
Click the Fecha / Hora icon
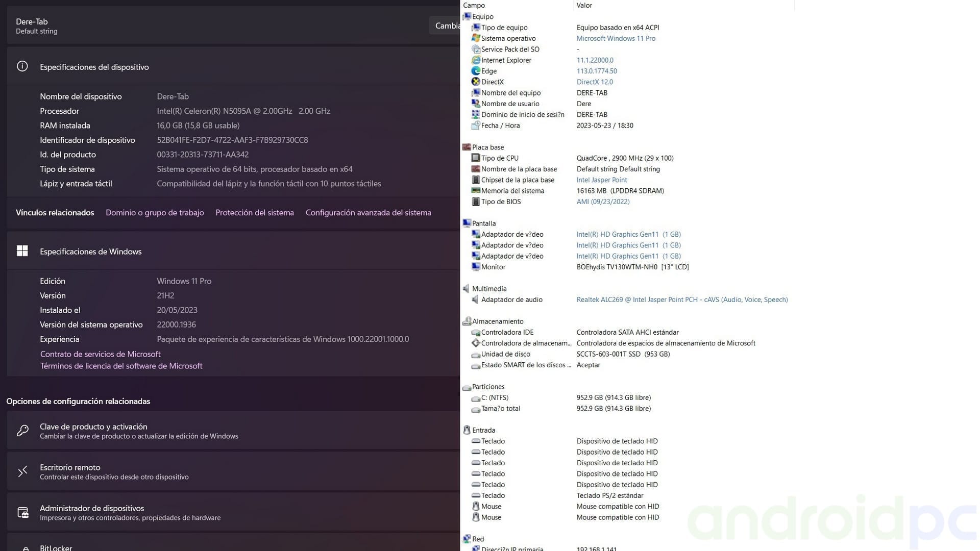476,126
